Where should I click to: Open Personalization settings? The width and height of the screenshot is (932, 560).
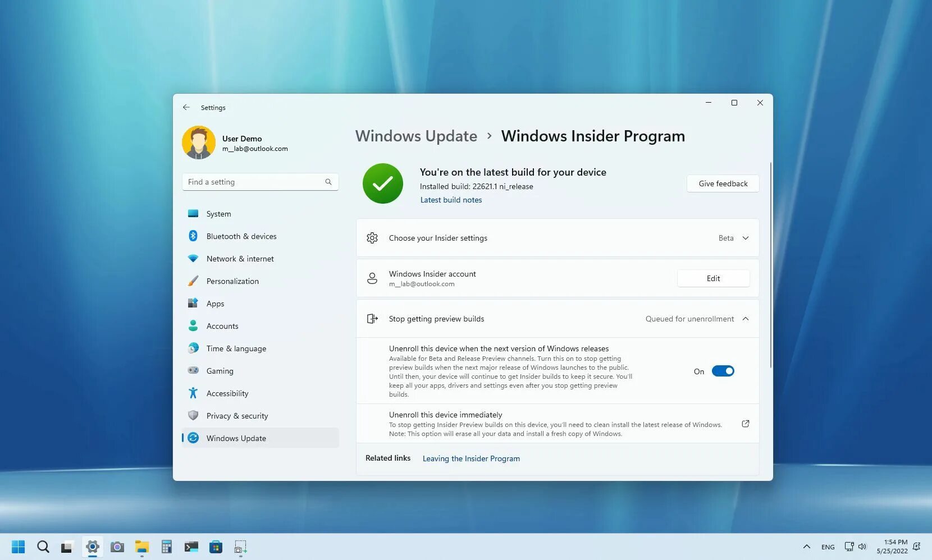[261, 281]
